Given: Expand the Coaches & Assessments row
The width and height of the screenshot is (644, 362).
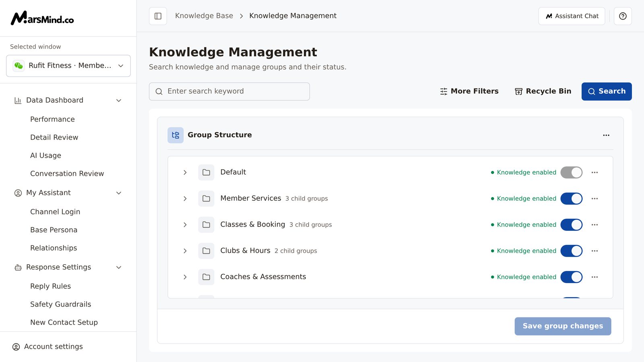Looking at the screenshot, I should (x=185, y=277).
